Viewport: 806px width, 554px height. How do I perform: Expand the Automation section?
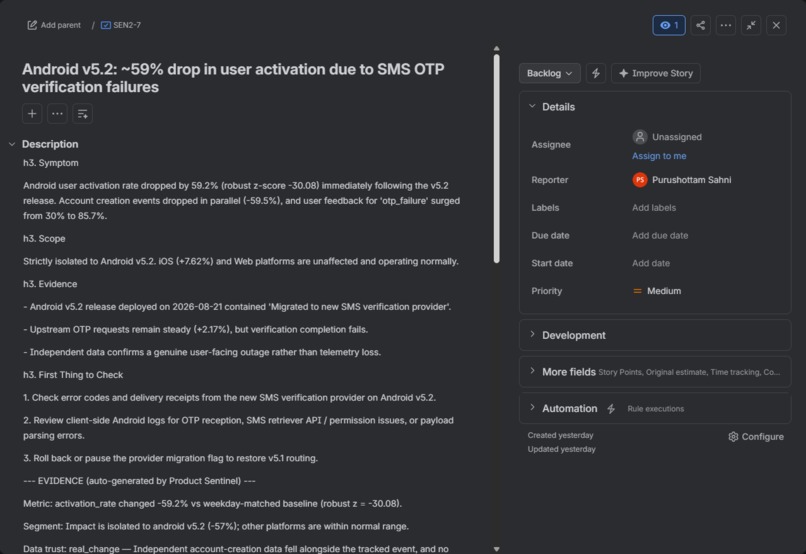[x=655, y=409]
